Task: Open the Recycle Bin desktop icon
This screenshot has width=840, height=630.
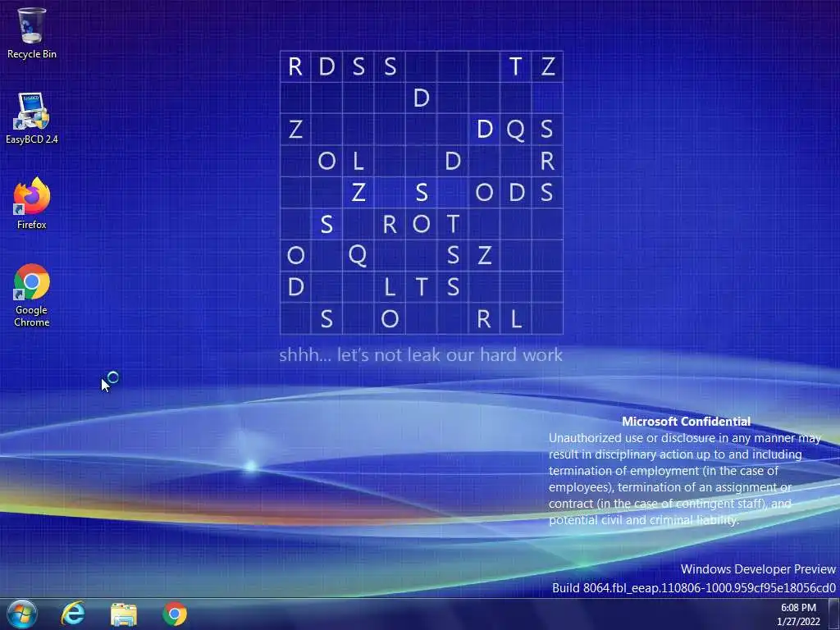Action: [x=32, y=33]
